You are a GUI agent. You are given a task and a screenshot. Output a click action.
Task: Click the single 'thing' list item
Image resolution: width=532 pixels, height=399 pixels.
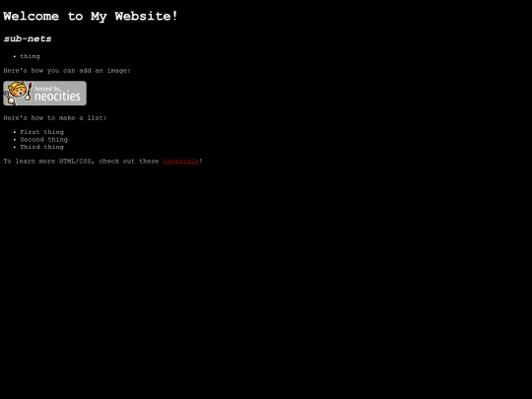(x=30, y=56)
